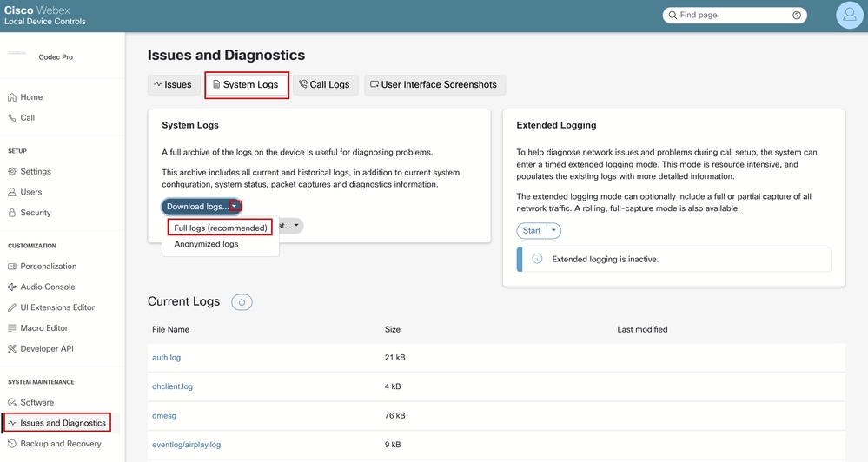Open the Start button dropdown arrow
The width and height of the screenshot is (868, 462).
(553, 230)
